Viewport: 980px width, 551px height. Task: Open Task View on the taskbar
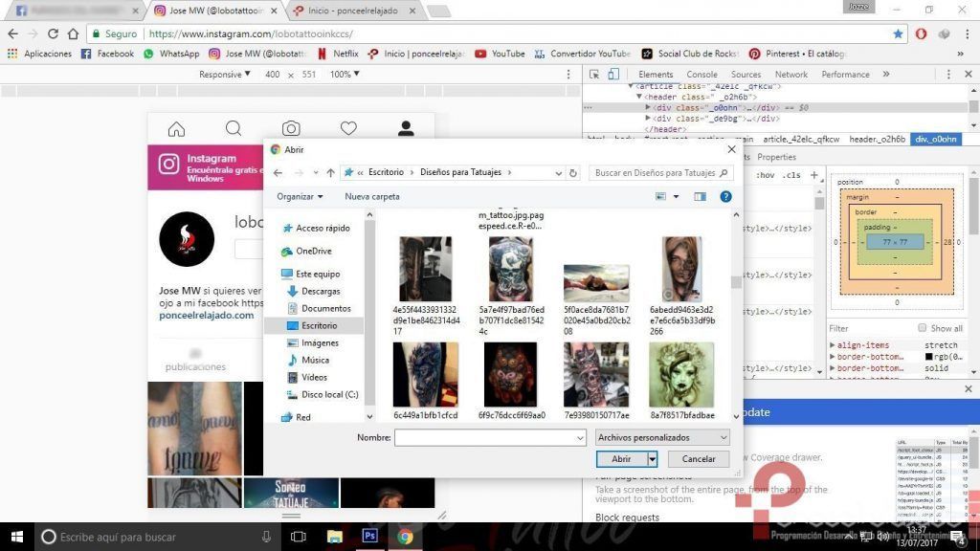[x=299, y=537]
